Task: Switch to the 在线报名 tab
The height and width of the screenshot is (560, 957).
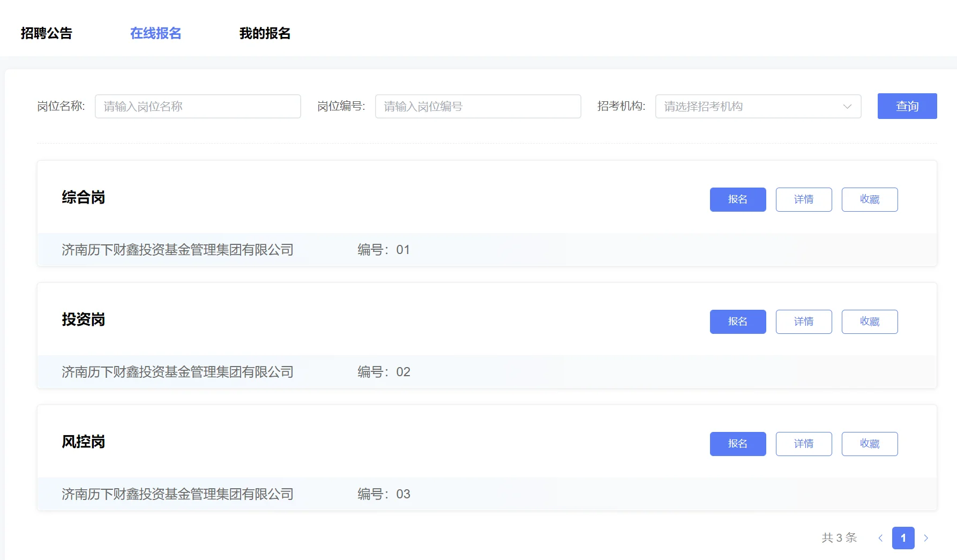Action: tap(155, 33)
